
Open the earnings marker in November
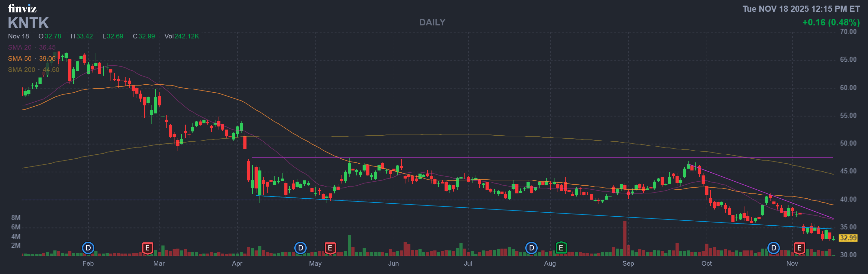coord(799,248)
